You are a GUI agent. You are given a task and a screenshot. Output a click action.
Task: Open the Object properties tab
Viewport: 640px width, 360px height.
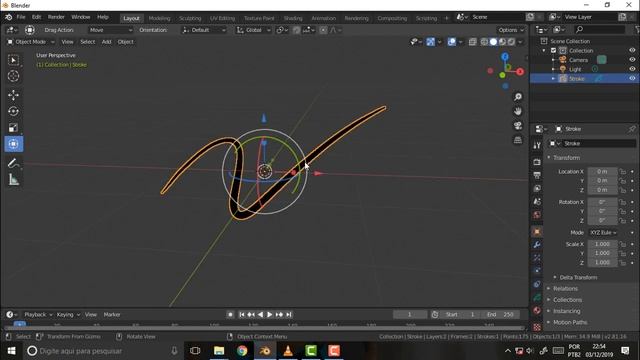pos(537,232)
